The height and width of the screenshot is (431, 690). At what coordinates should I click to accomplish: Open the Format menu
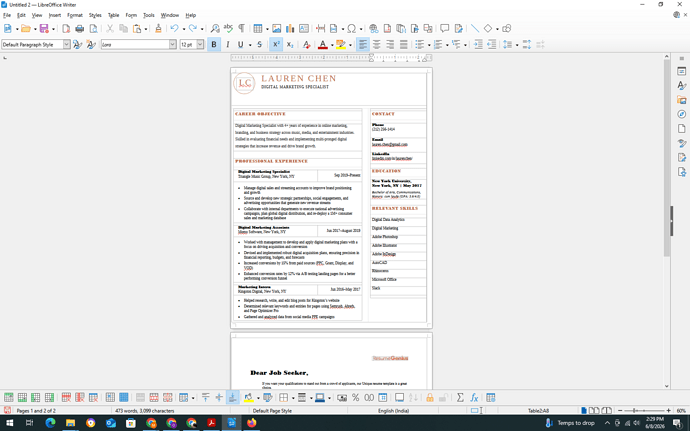75,15
